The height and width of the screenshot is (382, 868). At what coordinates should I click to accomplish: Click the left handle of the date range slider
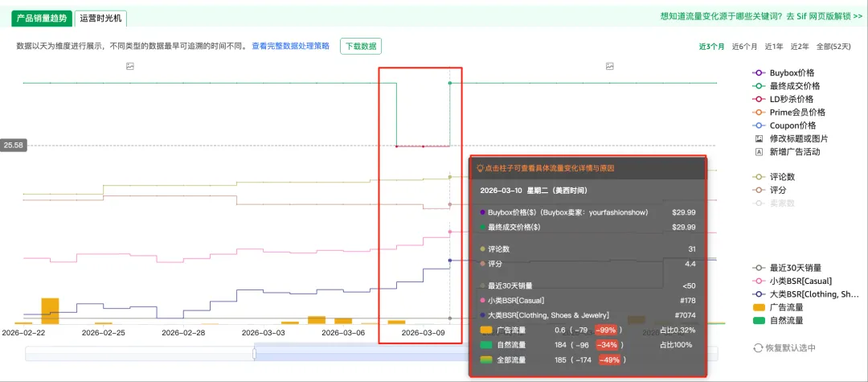pos(255,353)
